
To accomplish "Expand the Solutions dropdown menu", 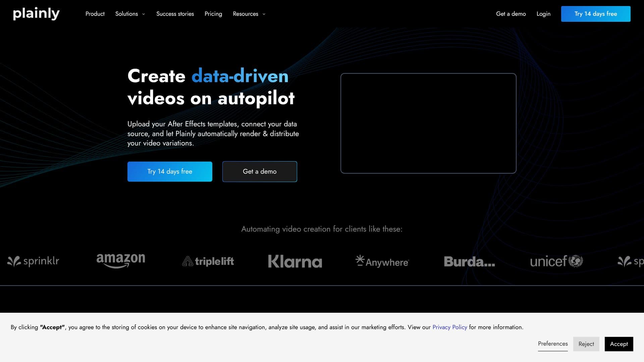I will tap(130, 14).
